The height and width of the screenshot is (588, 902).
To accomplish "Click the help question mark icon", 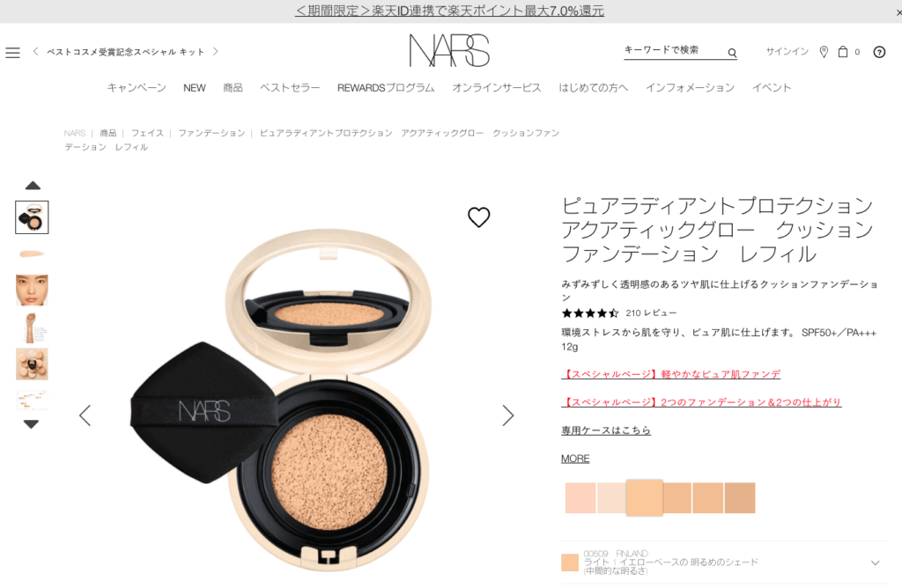I will [879, 52].
